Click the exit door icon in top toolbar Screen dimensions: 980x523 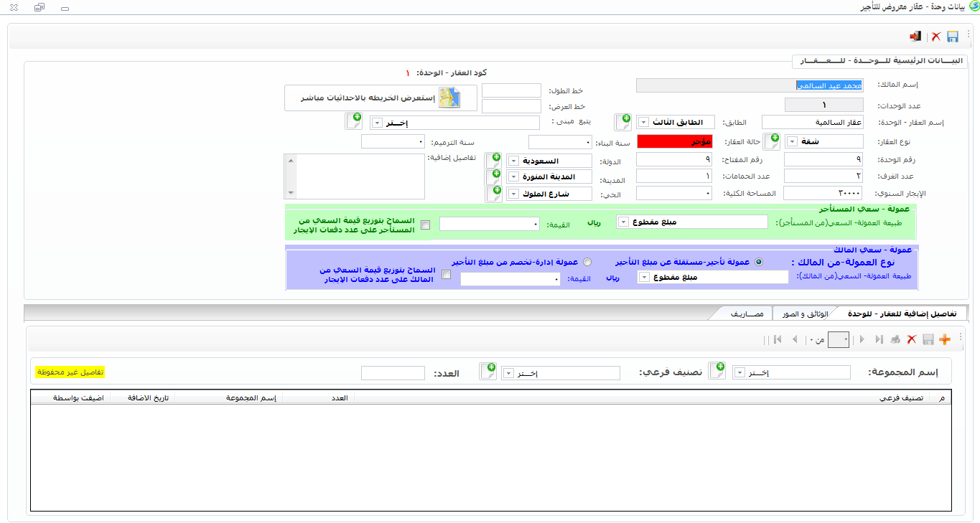point(915,37)
